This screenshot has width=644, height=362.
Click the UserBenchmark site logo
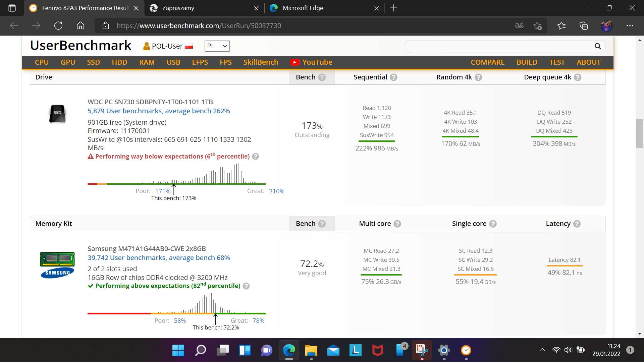81,46
